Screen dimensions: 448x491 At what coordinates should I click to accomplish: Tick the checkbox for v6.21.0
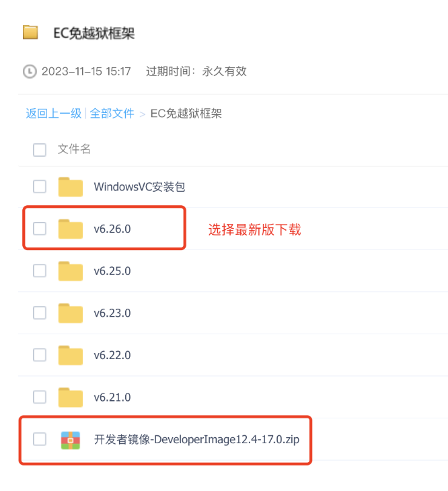coord(40,397)
